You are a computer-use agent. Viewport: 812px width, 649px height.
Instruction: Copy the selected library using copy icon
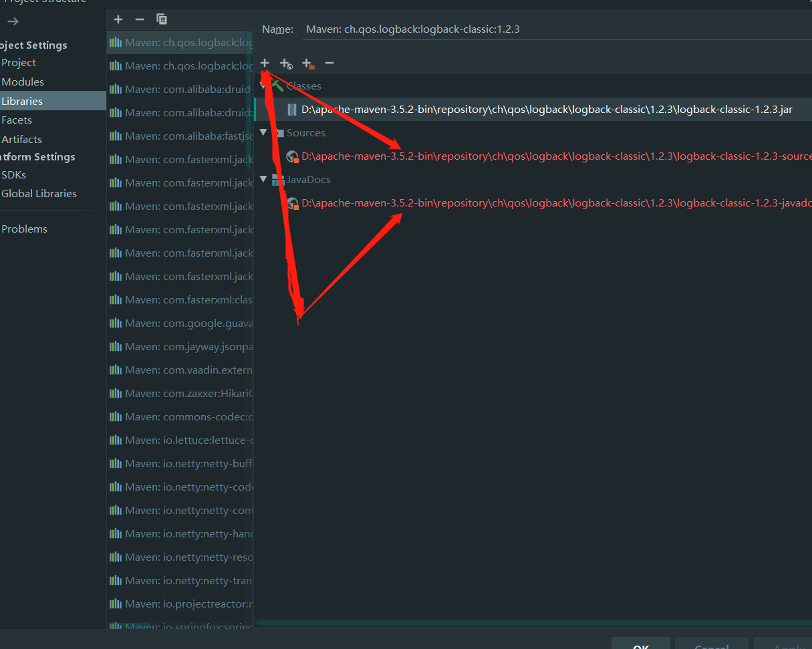(161, 19)
